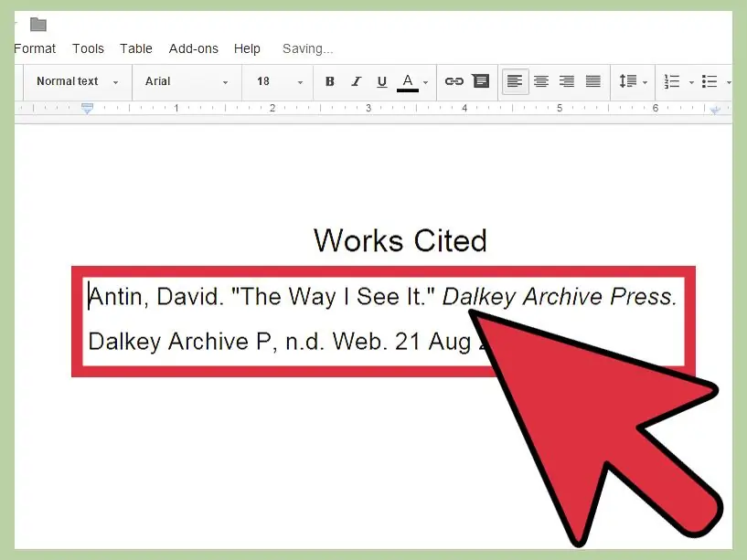Open the line spacing options

(x=633, y=81)
